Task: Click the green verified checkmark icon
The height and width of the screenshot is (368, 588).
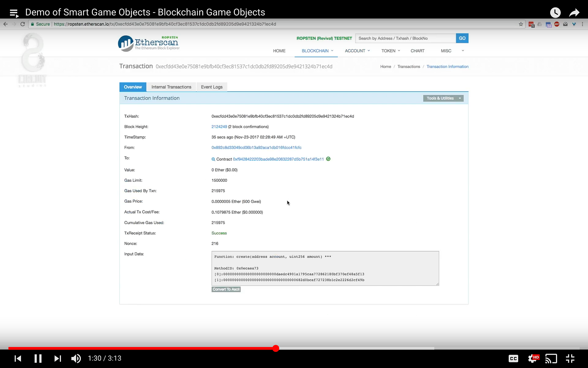Action: pos(328,159)
